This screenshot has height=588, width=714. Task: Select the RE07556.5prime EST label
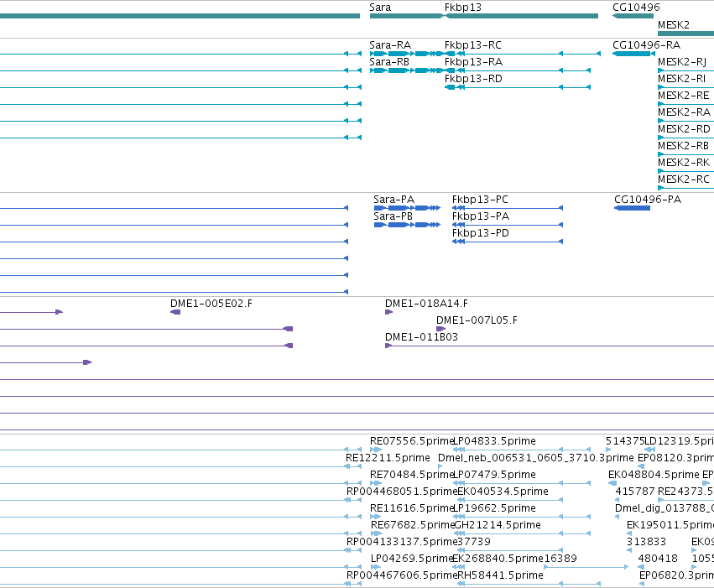[412, 441]
